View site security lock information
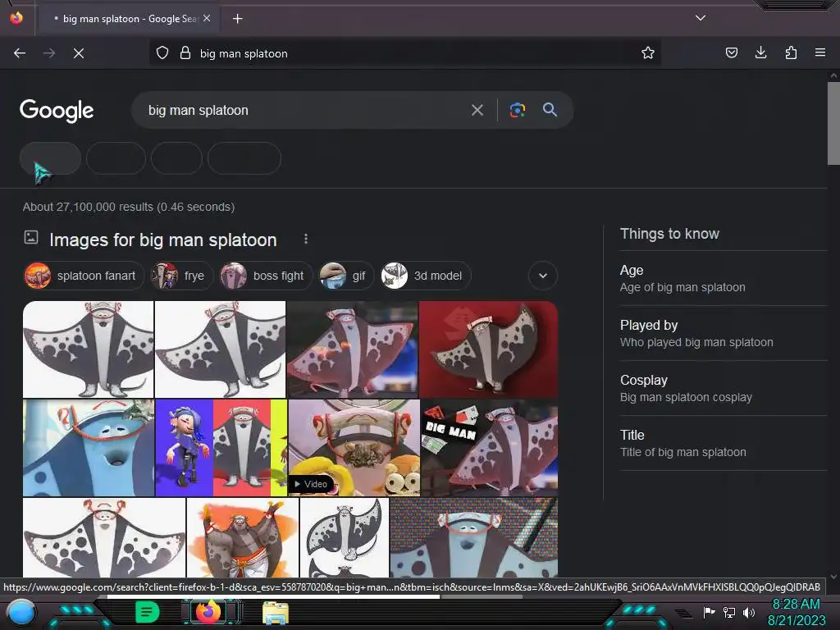 coord(185,52)
